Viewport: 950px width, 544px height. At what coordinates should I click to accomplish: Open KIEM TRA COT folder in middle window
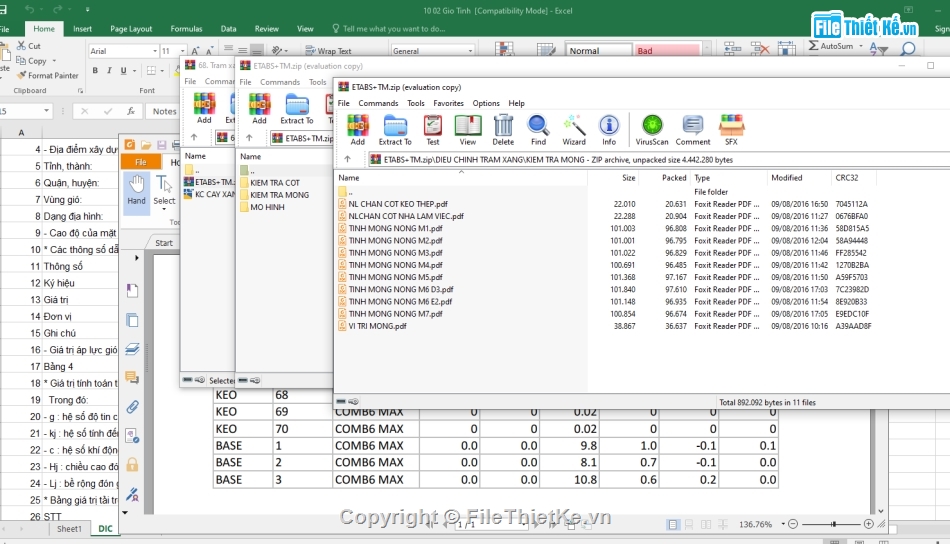click(274, 182)
